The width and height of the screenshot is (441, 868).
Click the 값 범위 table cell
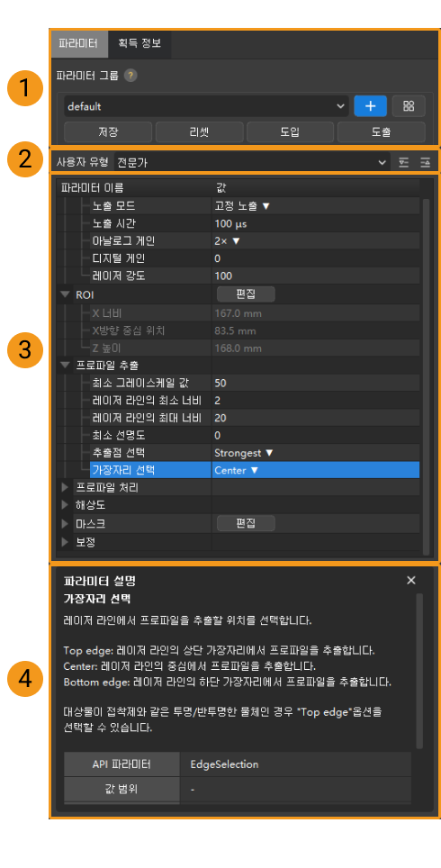(x=122, y=790)
